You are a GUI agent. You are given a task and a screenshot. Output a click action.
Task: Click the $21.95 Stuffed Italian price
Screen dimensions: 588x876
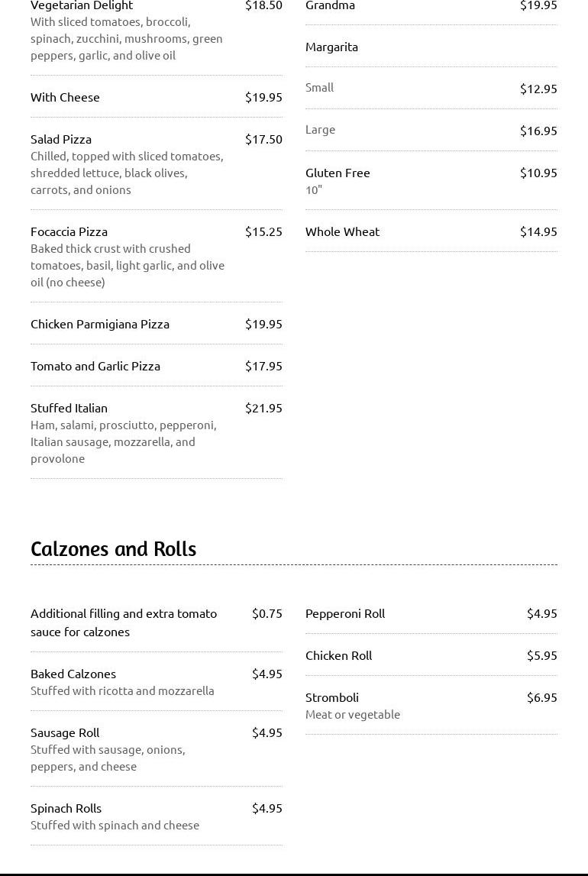pos(263,408)
